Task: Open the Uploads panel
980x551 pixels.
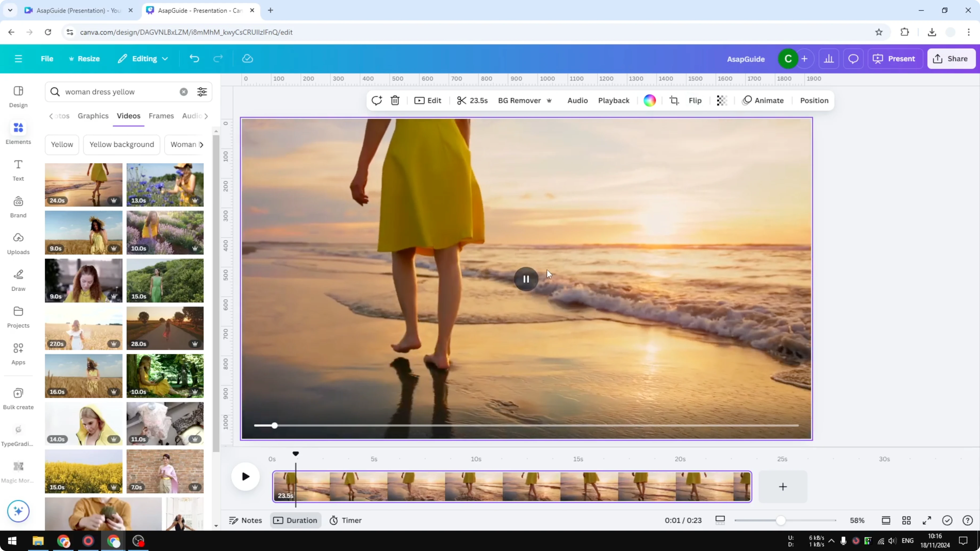Action: 18,242
